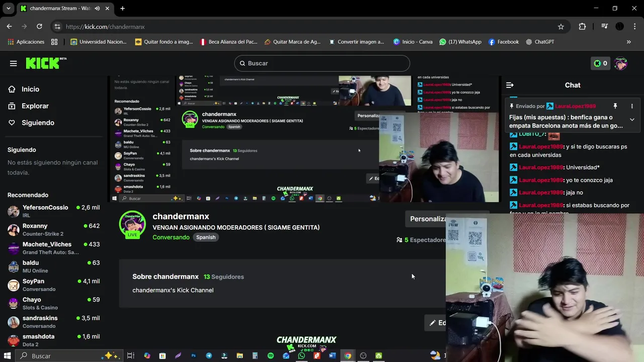Open the Windows Start menu
Viewport: 644px width, 362px height.
8,355
